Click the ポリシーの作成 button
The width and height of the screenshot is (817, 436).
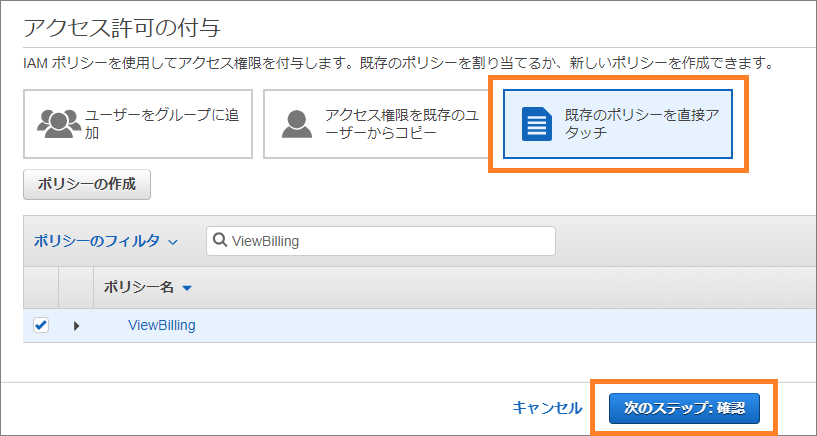[87, 184]
